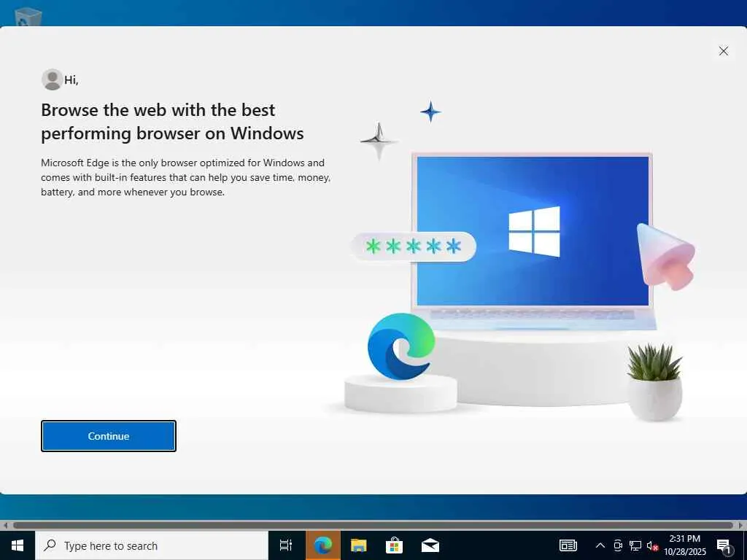Show hidden system tray icons
The image size is (747, 560).
(600, 545)
